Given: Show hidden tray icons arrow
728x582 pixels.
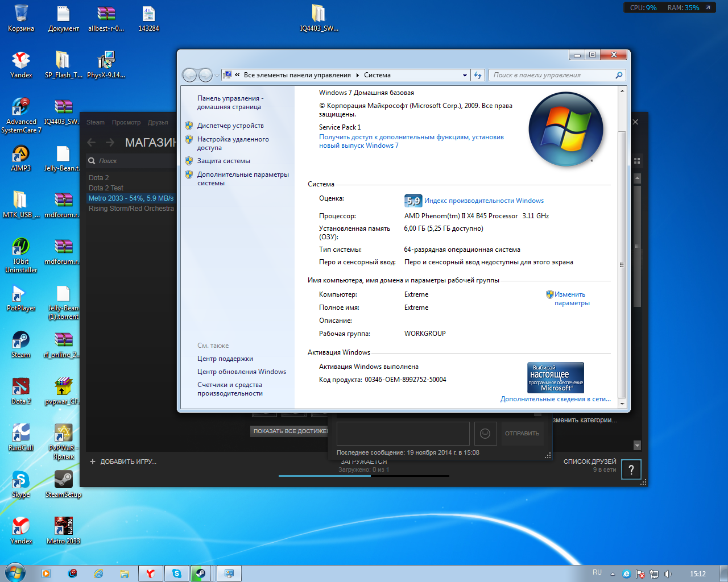Looking at the screenshot, I should tap(613, 574).
